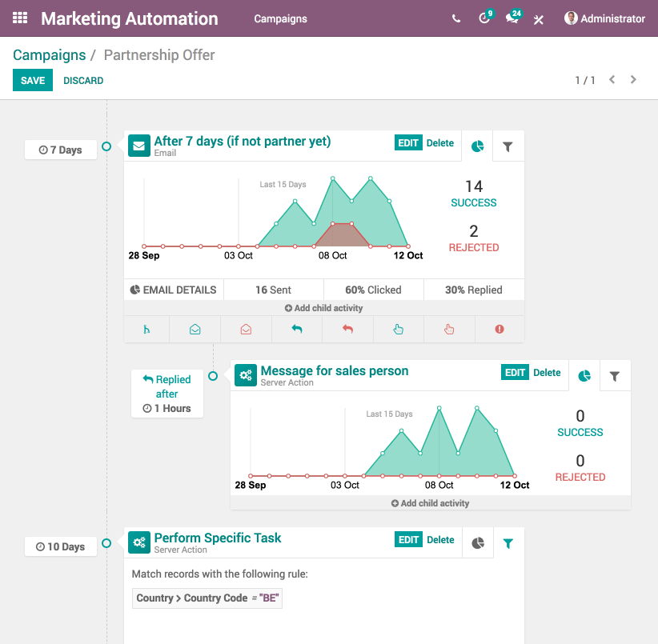
Task: Select Campaigns breadcrumb link
Action: pyautogui.click(x=50, y=54)
